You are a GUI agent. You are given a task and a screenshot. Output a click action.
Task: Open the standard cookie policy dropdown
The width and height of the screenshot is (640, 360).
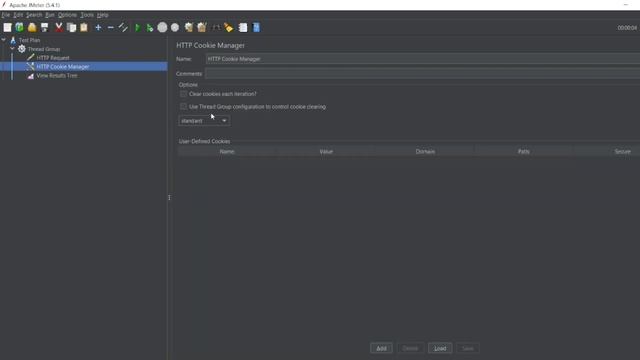point(204,121)
